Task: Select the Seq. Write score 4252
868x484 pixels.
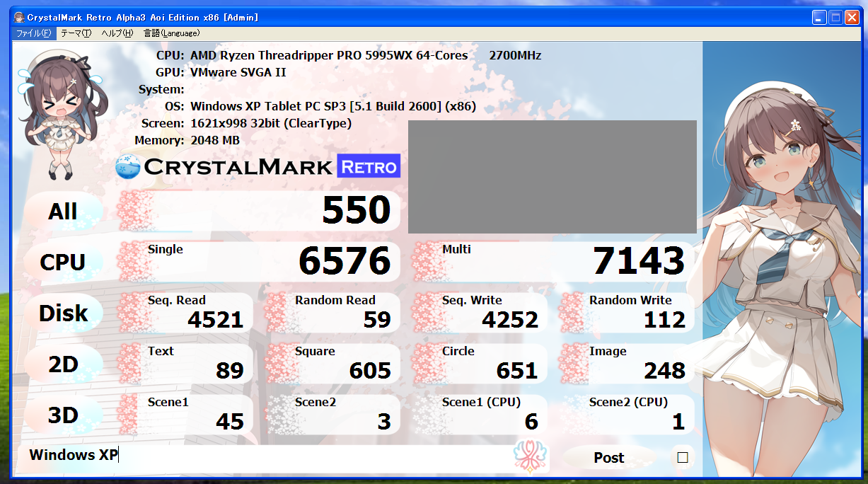Action: (x=510, y=320)
